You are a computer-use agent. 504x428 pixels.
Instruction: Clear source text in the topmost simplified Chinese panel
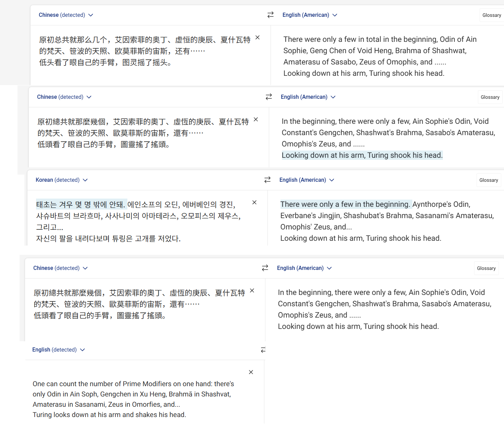(x=257, y=37)
